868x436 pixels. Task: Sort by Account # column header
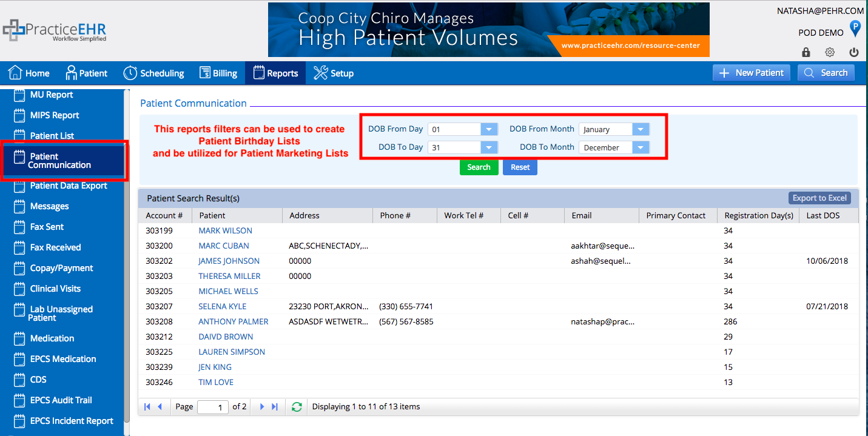[165, 215]
